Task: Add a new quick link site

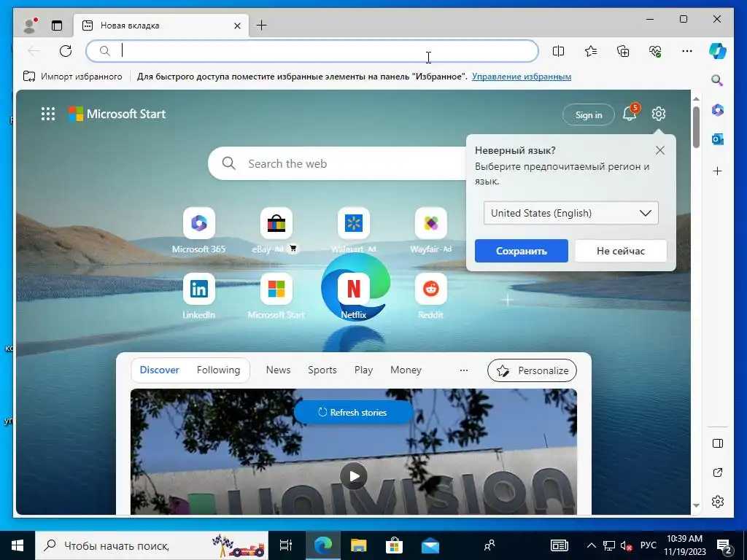Action: tap(508, 300)
